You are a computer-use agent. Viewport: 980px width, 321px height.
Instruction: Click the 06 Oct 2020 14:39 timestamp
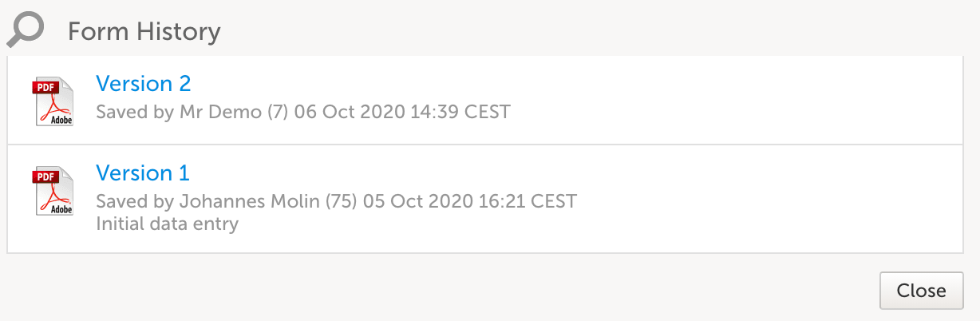point(401,112)
